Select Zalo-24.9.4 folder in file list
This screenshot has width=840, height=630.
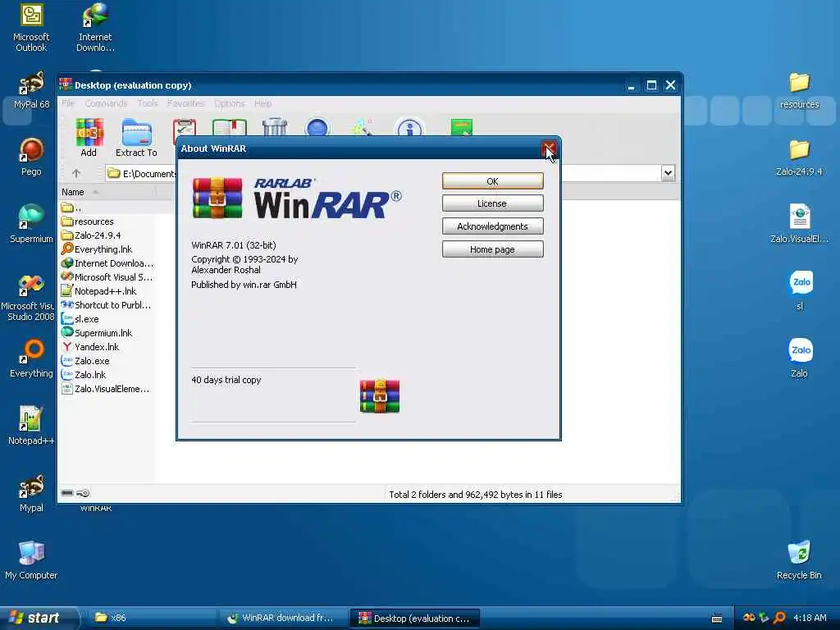[x=91, y=235]
